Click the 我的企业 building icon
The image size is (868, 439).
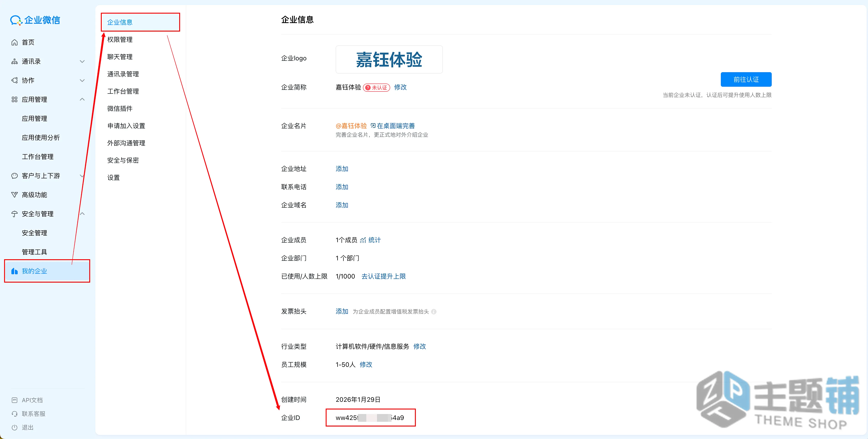pyautogui.click(x=15, y=271)
